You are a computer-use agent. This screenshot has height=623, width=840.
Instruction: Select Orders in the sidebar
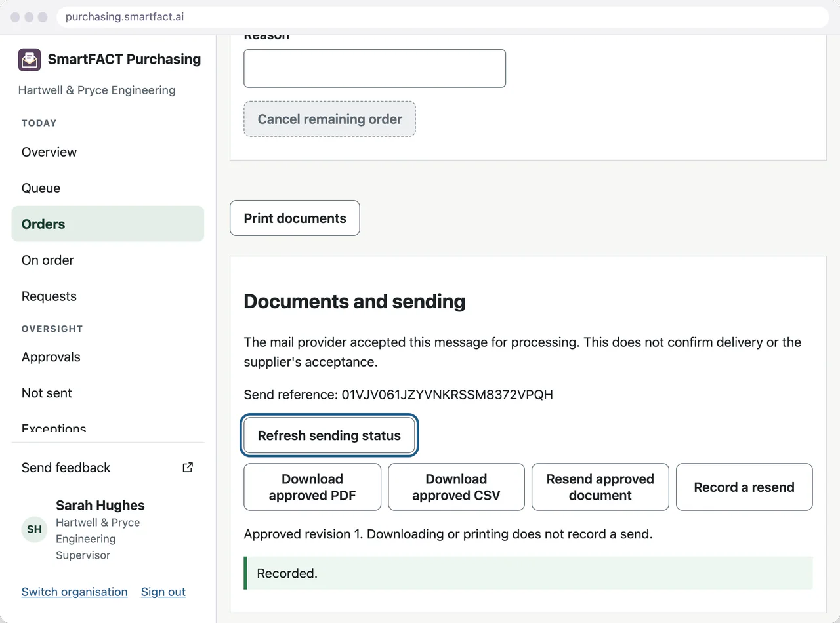click(108, 224)
